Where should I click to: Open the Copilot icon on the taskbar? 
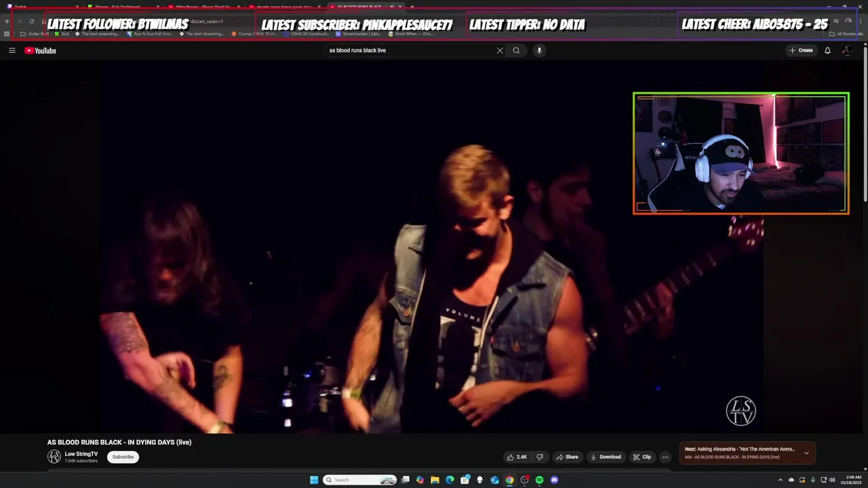pos(420,480)
